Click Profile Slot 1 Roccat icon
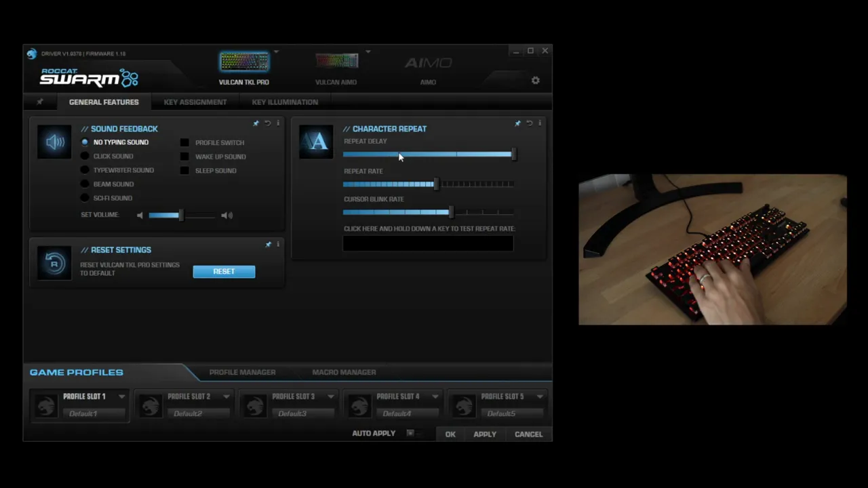The height and width of the screenshot is (488, 868). 46,405
